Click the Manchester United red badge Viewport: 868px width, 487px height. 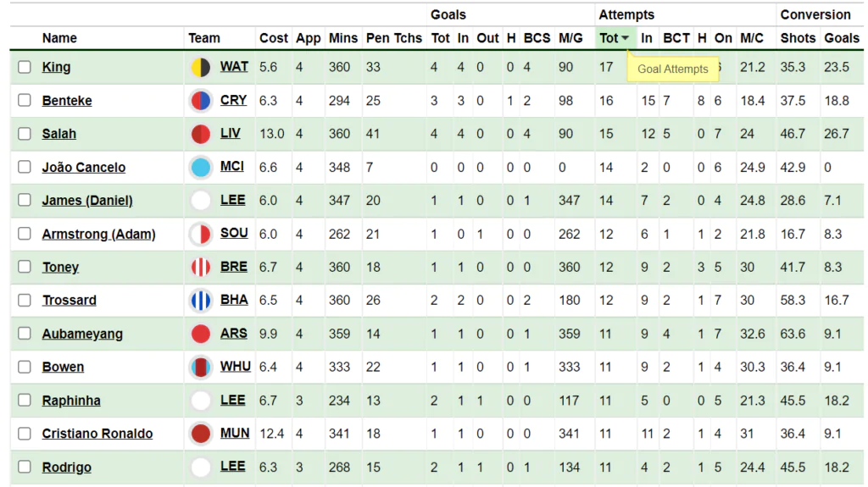pyautogui.click(x=200, y=434)
